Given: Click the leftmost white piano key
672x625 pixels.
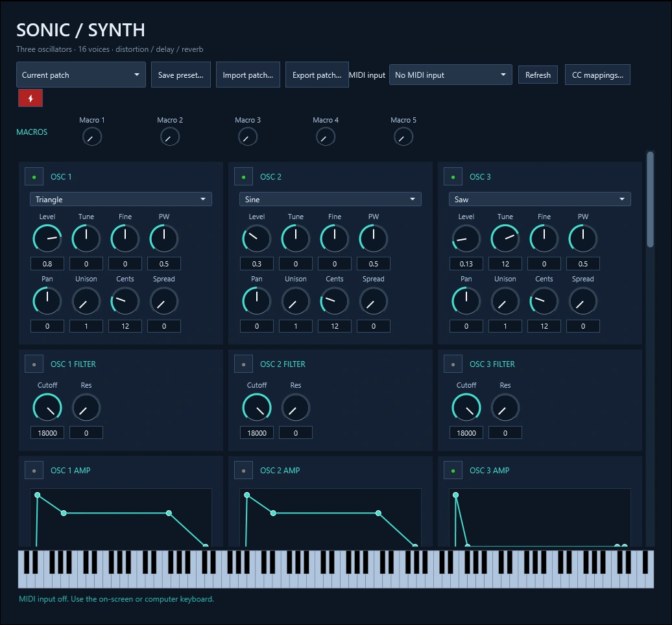Looking at the screenshot, I should pos(21,580).
